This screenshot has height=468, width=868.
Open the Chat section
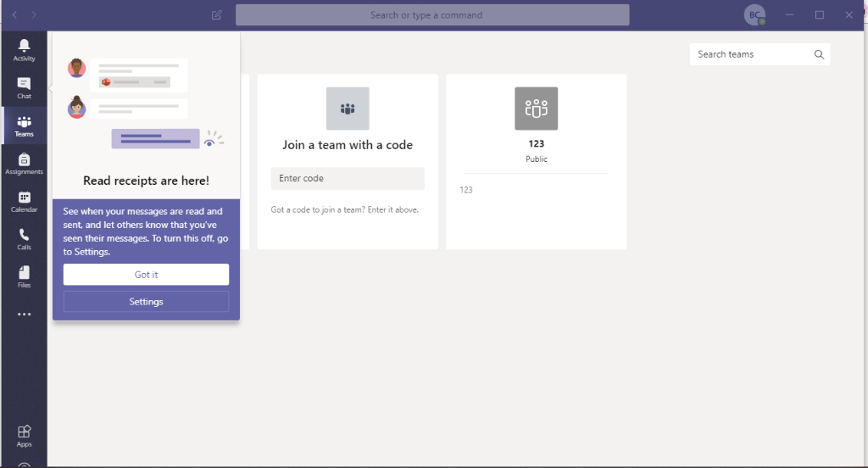[24, 87]
